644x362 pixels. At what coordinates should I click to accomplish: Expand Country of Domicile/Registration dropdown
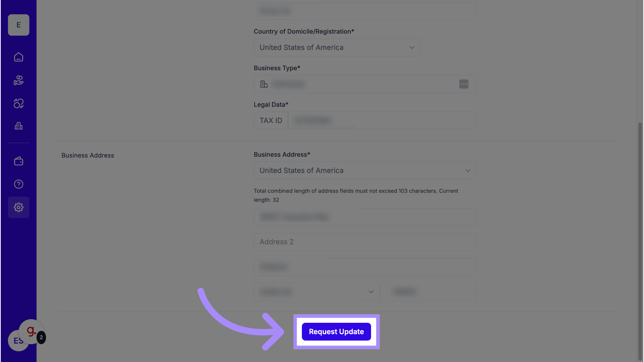coord(337,48)
